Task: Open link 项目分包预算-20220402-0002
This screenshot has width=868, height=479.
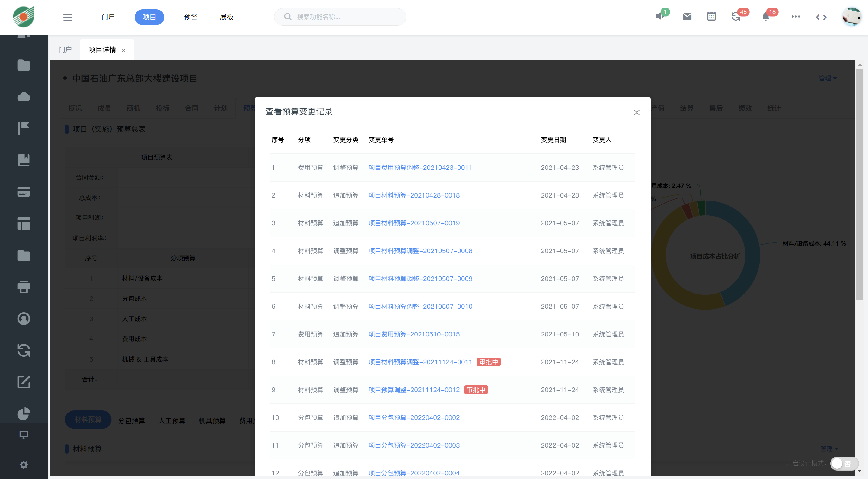Action: click(414, 418)
